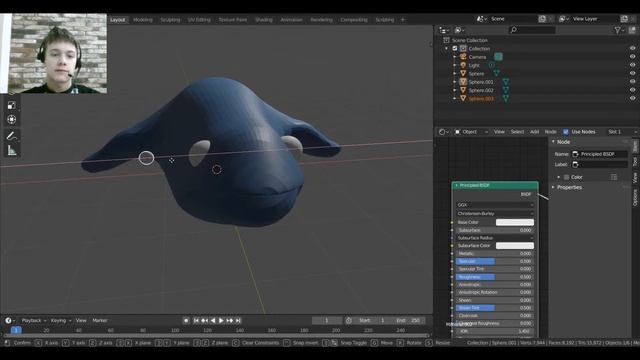This screenshot has width=640, height=360.
Task: Switch to the Animation workspace tab
Action: (291, 20)
